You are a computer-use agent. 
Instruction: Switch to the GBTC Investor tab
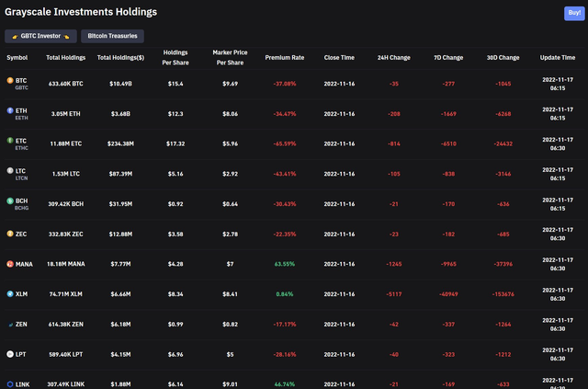click(40, 36)
